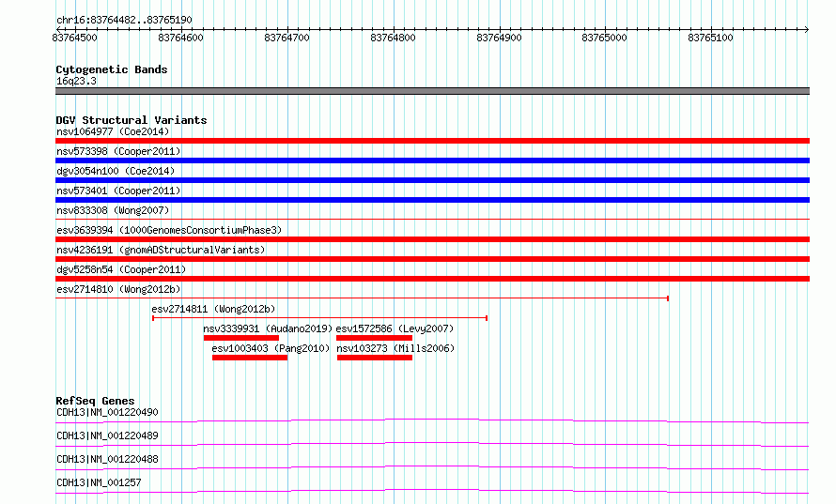This screenshot has width=836, height=504.
Task: Select the esv2714811 thin red span line
Action: pyautogui.click(x=320, y=318)
